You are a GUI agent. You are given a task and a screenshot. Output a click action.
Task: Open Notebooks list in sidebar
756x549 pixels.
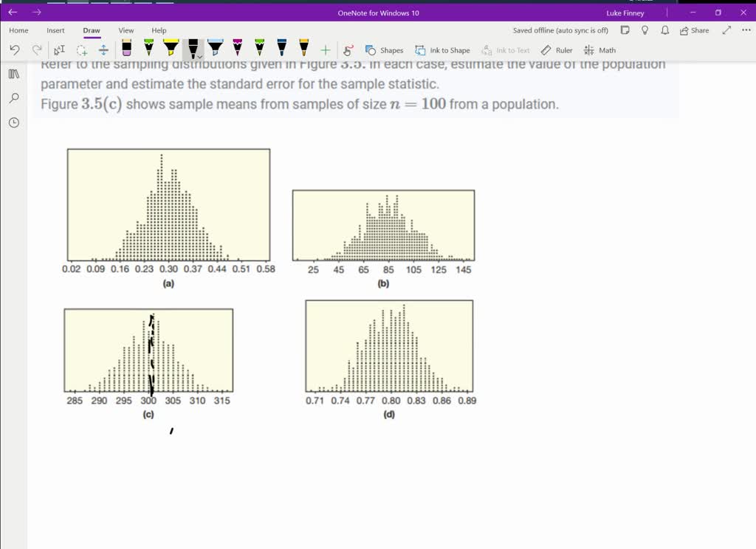pyautogui.click(x=13, y=74)
